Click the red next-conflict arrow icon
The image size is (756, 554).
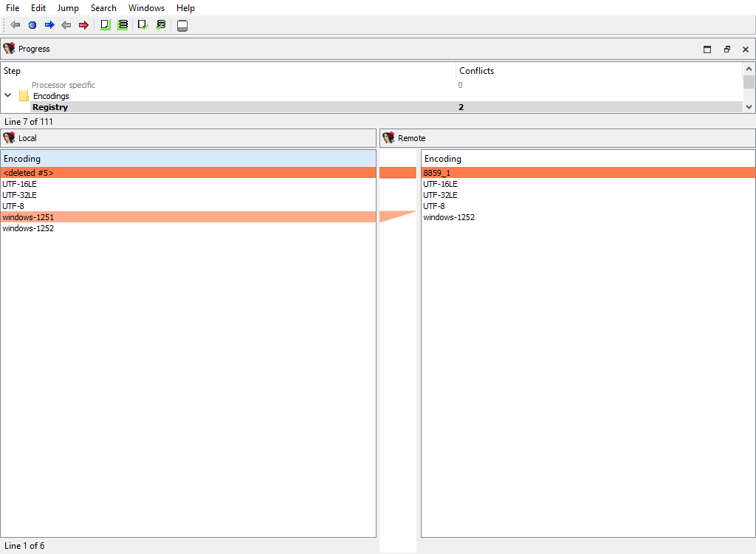pyautogui.click(x=83, y=24)
